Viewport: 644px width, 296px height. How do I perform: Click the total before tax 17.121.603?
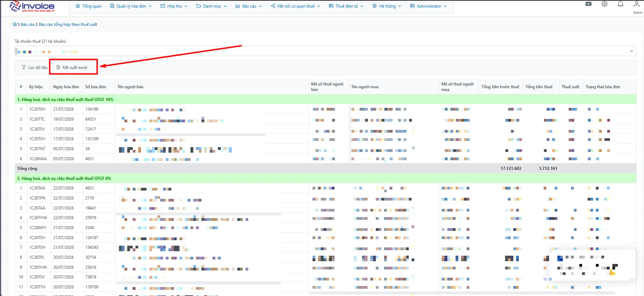(x=511, y=169)
